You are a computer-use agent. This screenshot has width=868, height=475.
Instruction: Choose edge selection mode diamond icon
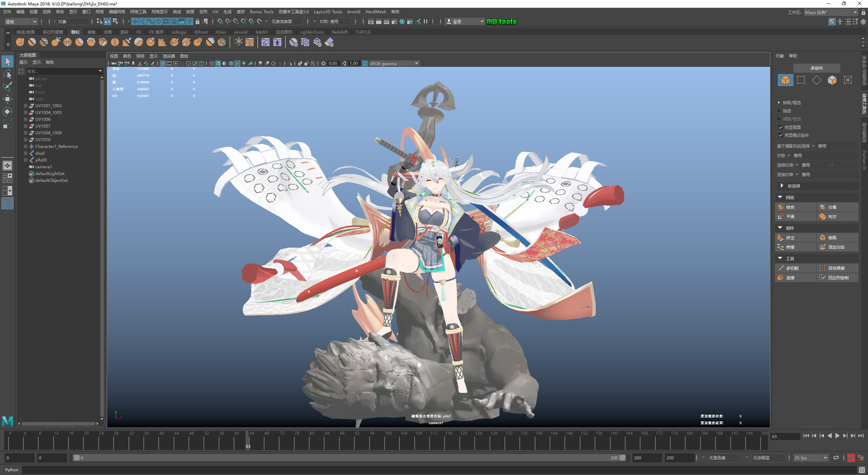816,80
